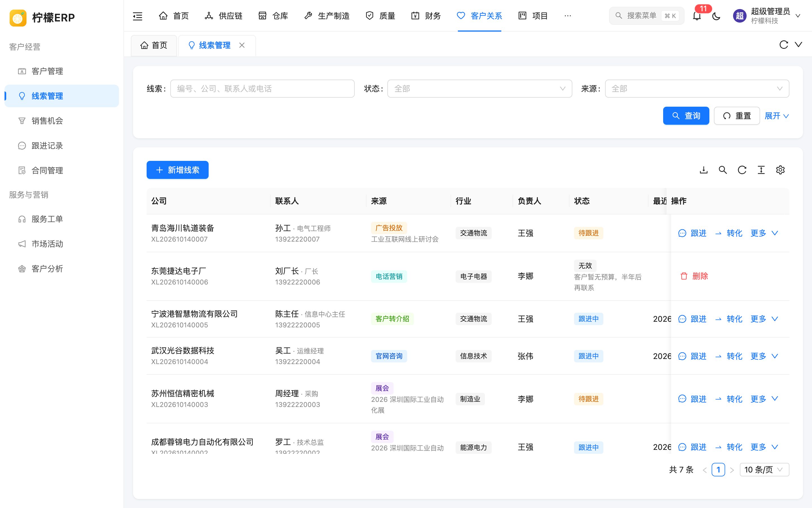Viewport: 812px width, 508px height.
Task: Click the 查询 search button
Action: coord(686,116)
